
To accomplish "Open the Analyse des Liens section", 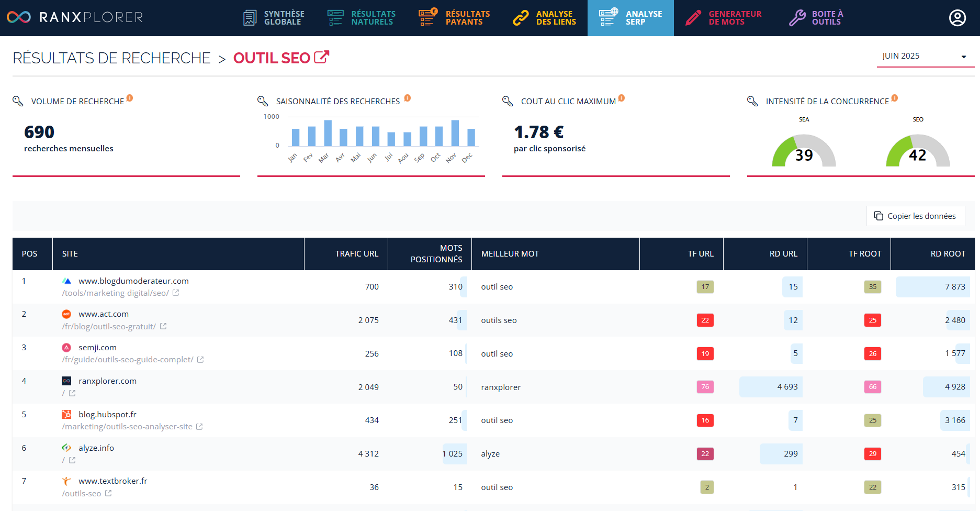I will pos(545,18).
